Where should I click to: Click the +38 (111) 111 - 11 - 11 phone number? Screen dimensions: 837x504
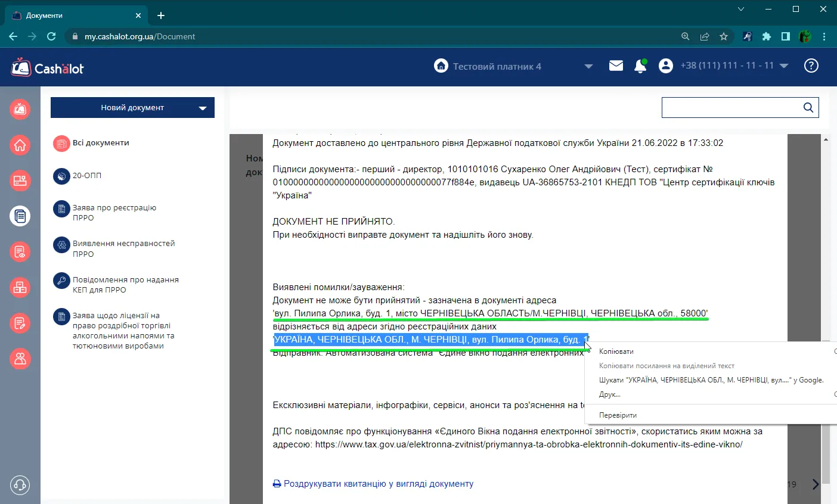(x=727, y=66)
